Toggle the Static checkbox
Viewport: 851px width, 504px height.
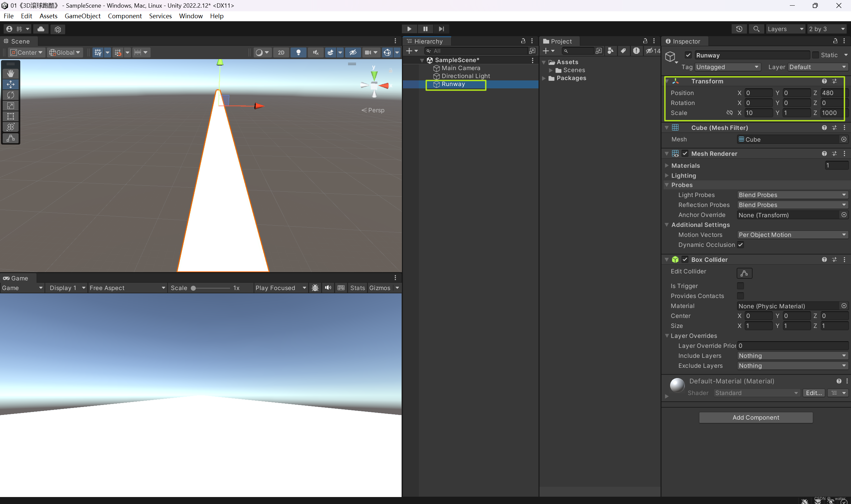[x=816, y=55]
